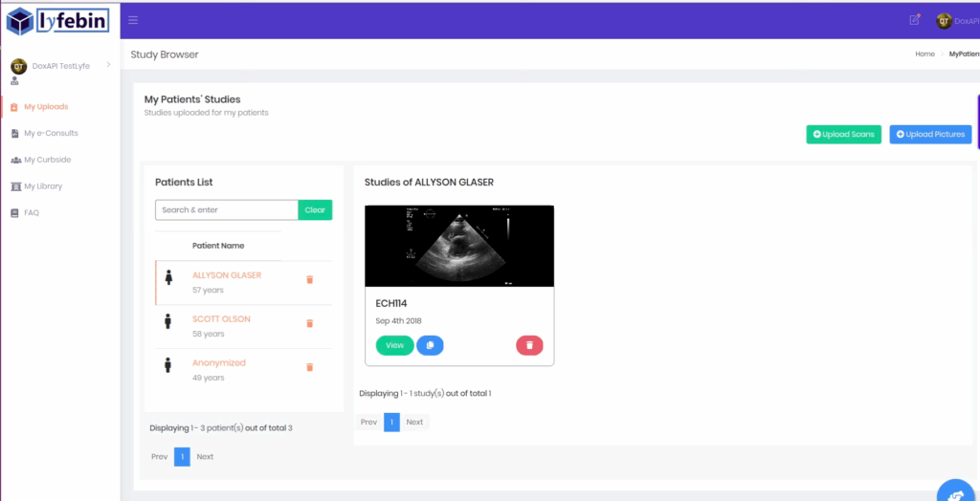The image size is (980, 501).
Task: Click the Lyfebin logo
Action: (x=58, y=20)
